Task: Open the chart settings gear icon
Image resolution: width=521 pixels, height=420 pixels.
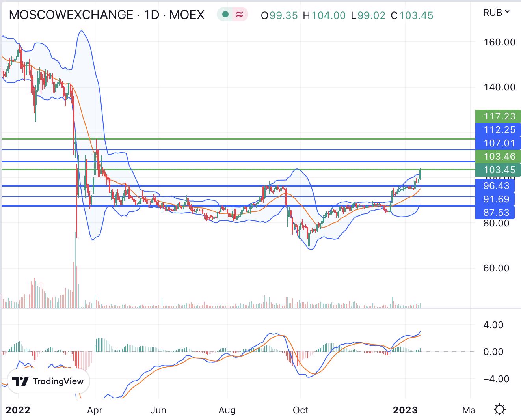Action: point(499,409)
